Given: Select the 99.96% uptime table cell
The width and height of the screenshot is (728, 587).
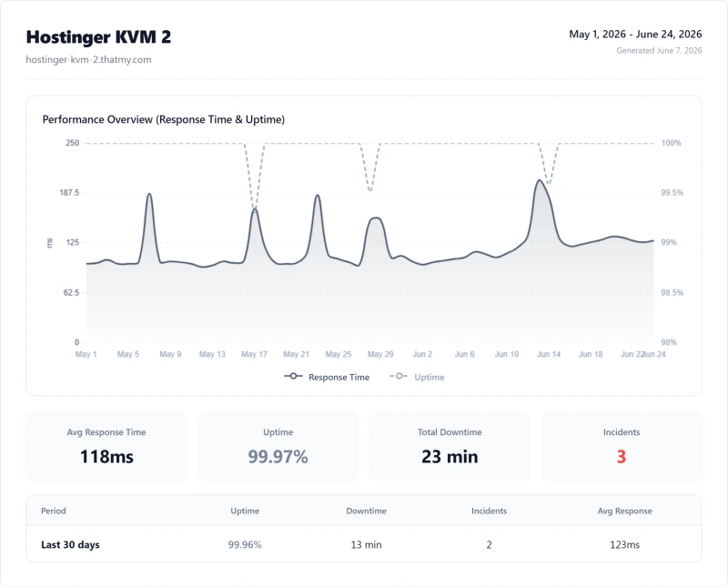Looking at the screenshot, I should coord(245,545).
